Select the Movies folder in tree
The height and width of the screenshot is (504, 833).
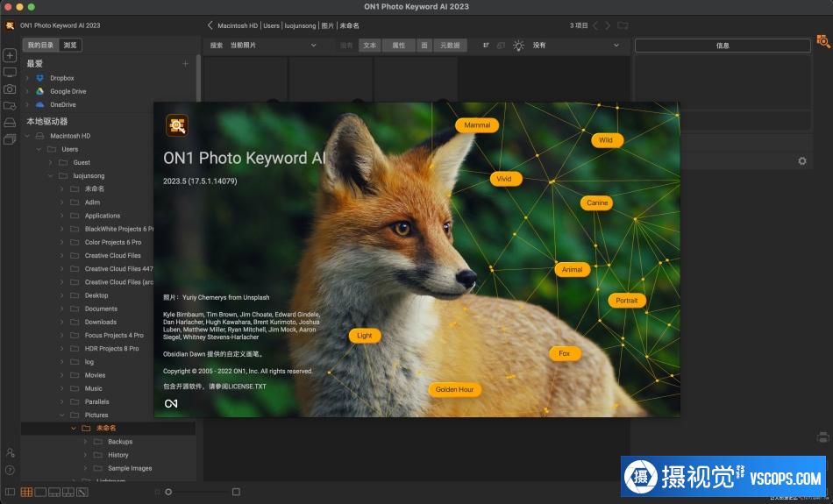pyautogui.click(x=95, y=375)
